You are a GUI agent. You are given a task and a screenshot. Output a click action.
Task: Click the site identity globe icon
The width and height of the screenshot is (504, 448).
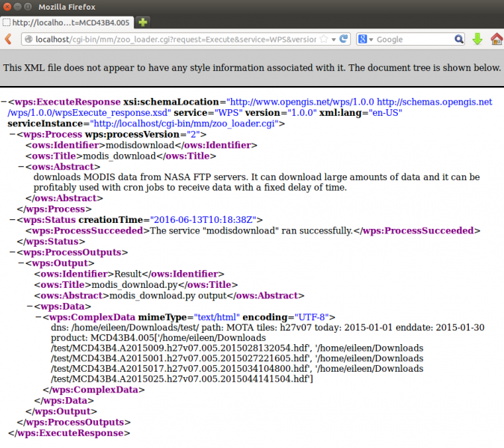pyautogui.click(x=28, y=39)
